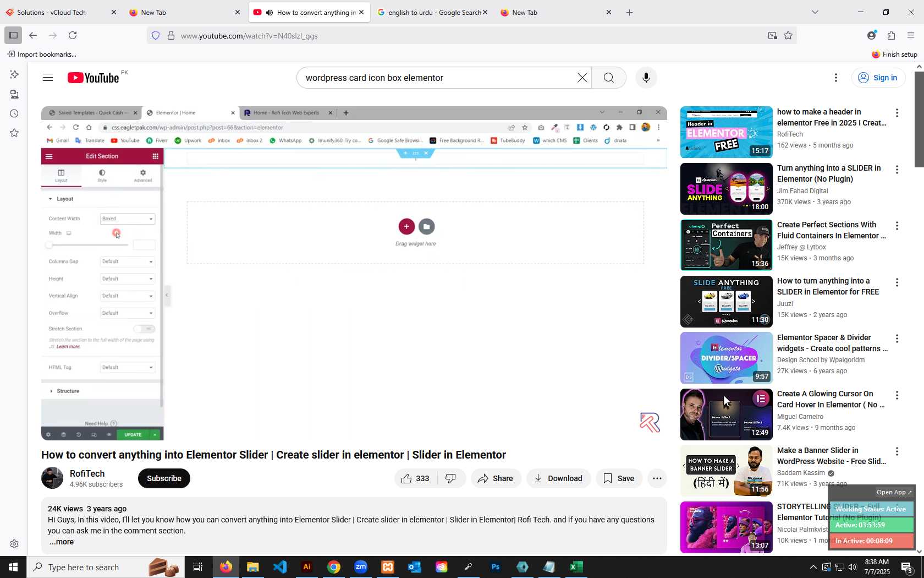This screenshot has height=578, width=924.
Task: Download the video
Action: click(x=558, y=478)
